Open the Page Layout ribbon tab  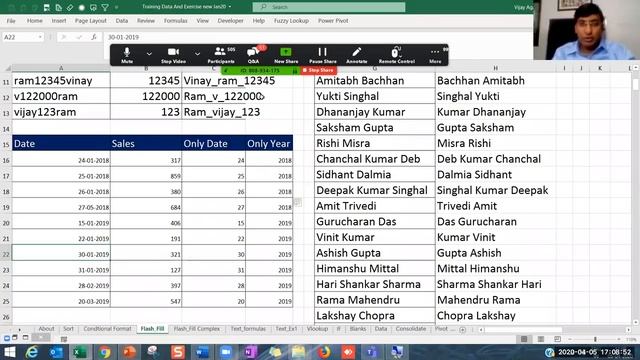[x=91, y=21]
